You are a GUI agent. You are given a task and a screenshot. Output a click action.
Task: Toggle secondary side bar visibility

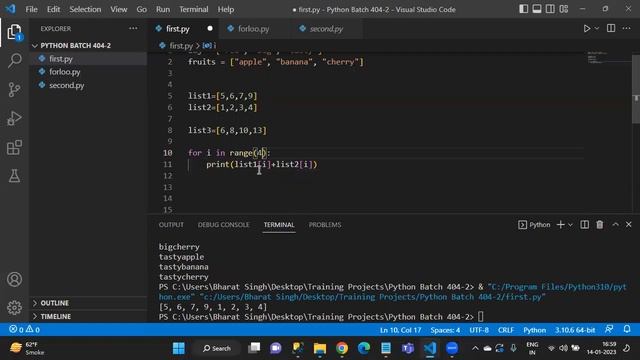(x=550, y=9)
